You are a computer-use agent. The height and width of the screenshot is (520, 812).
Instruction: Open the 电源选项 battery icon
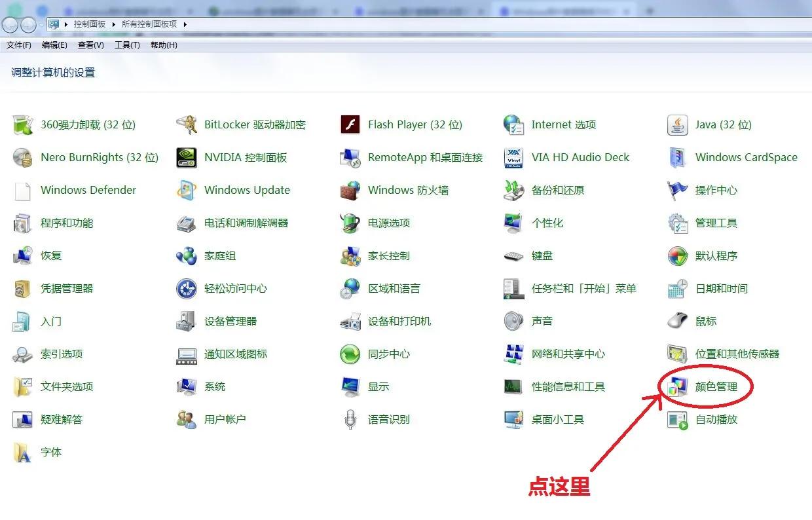[350, 223]
